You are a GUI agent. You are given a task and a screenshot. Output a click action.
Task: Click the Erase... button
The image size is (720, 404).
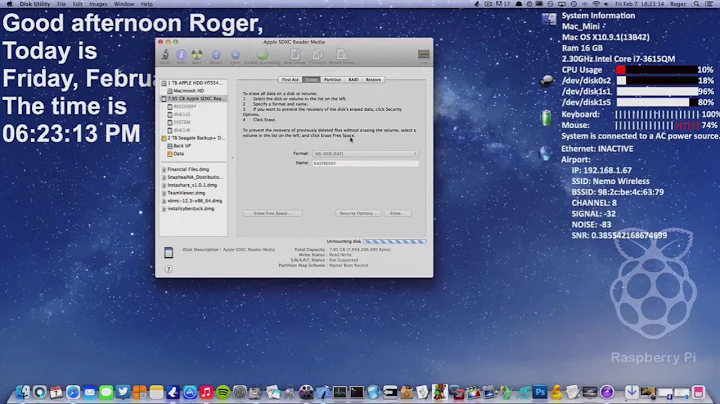coord(398,213)
